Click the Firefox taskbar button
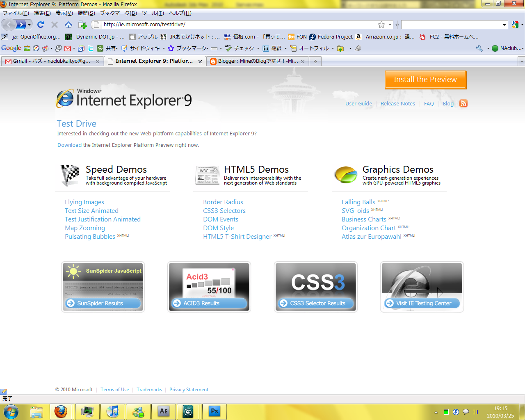 tap(61, 411)
